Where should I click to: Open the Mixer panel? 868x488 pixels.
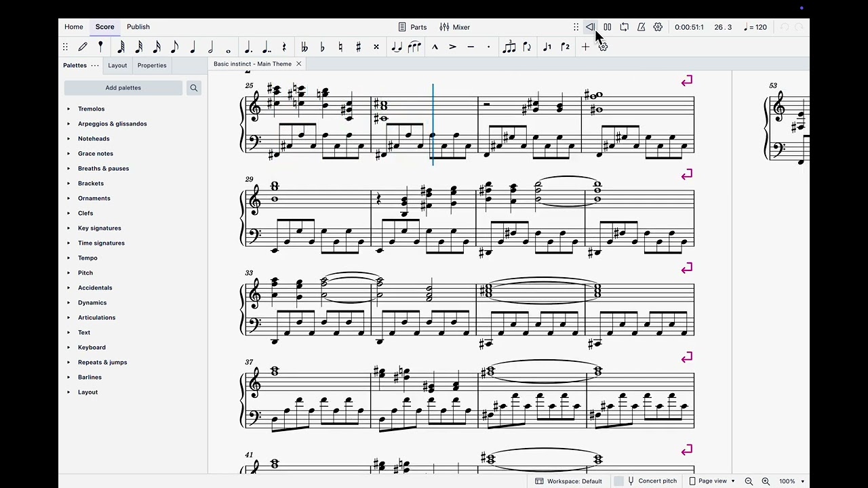[454, 27]
